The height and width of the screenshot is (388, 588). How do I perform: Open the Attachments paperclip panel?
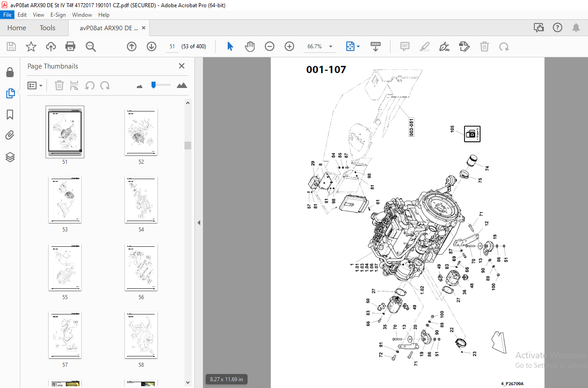point(10,135)
